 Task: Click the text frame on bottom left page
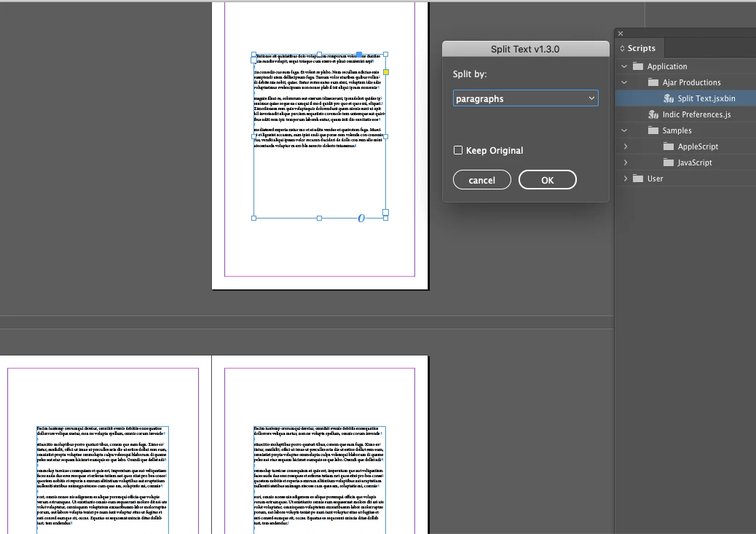pyautogui.click(x=103, y=479)
